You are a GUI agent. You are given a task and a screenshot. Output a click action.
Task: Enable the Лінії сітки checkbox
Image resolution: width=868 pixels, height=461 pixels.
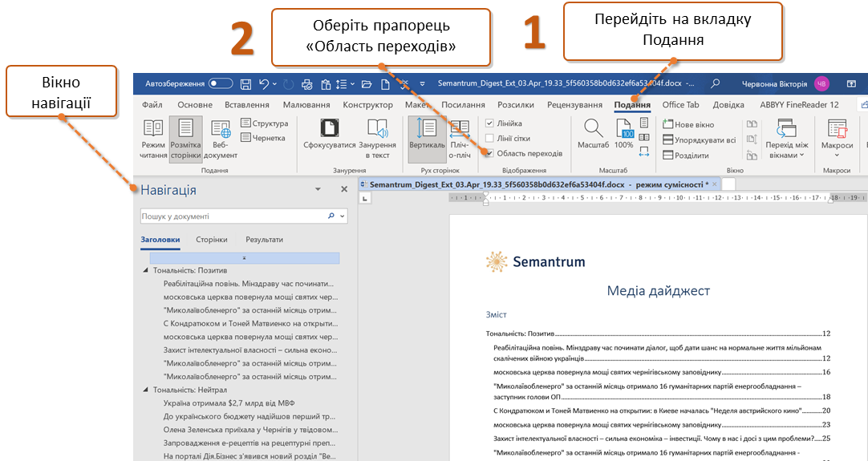(x=489, y=139)
